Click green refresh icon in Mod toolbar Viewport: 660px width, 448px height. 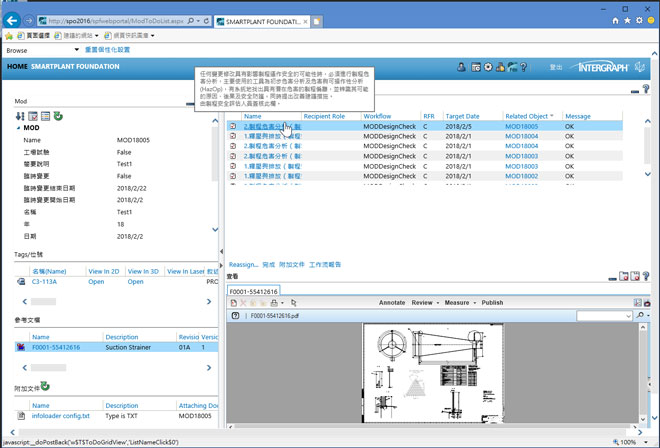click(58, 116)
